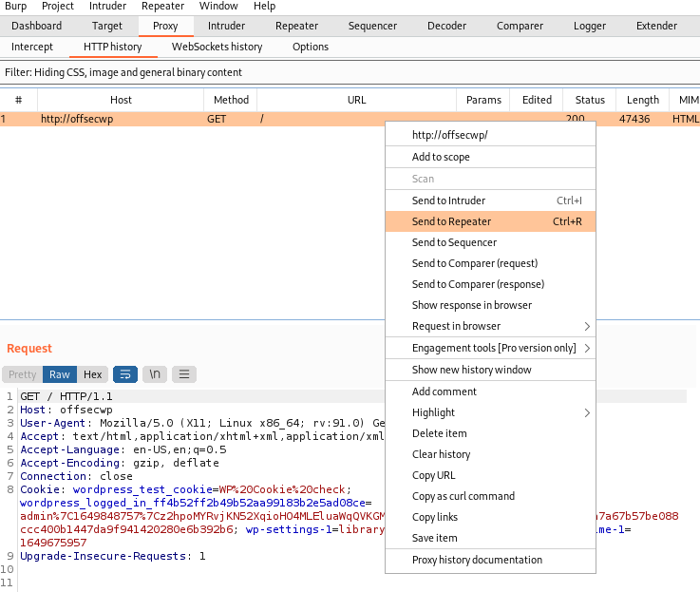Switch request view to Hex
The image size is (700, 592).
pyautogui.click(x=92, y=374)
